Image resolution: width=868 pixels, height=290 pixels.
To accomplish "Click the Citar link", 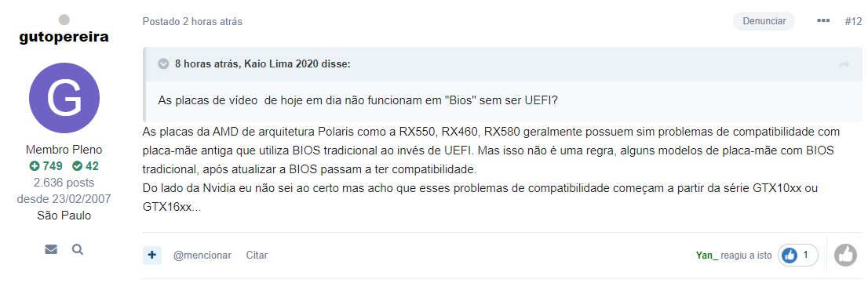I will 257,256.
